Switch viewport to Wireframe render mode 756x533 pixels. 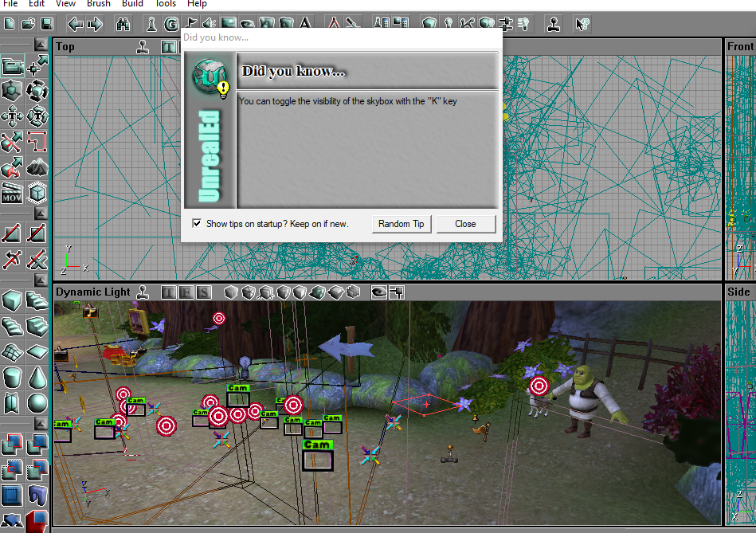tap(232, 292)
